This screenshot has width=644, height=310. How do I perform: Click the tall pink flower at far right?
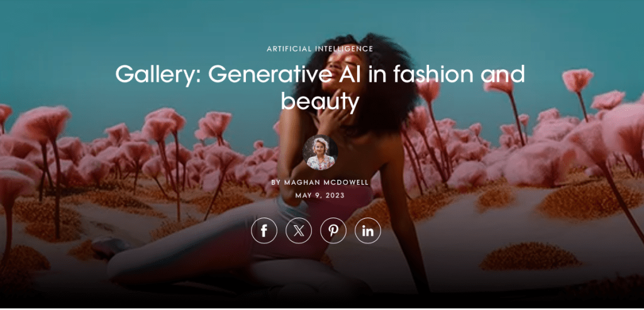pos(578,80)
